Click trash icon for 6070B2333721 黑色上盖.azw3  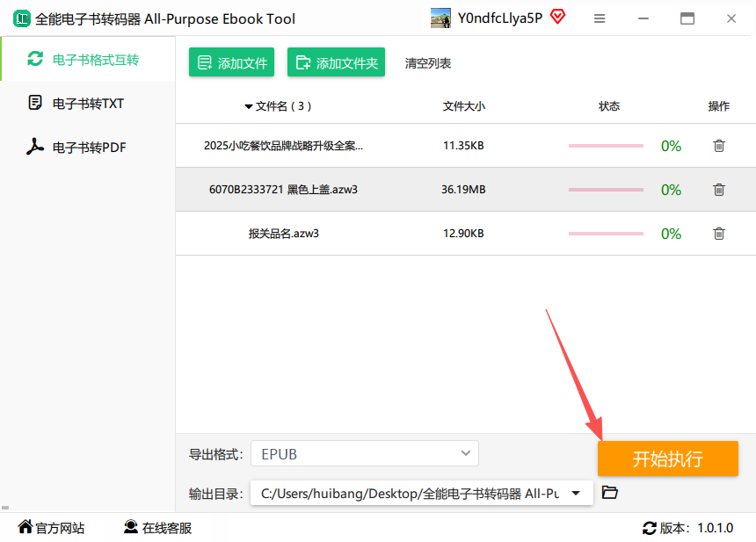tap(718, 190)
